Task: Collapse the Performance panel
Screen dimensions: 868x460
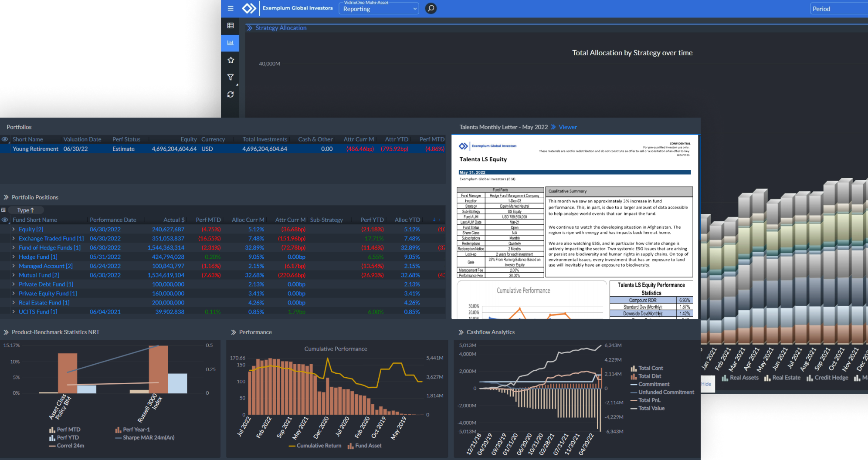Action: [234, 332]
